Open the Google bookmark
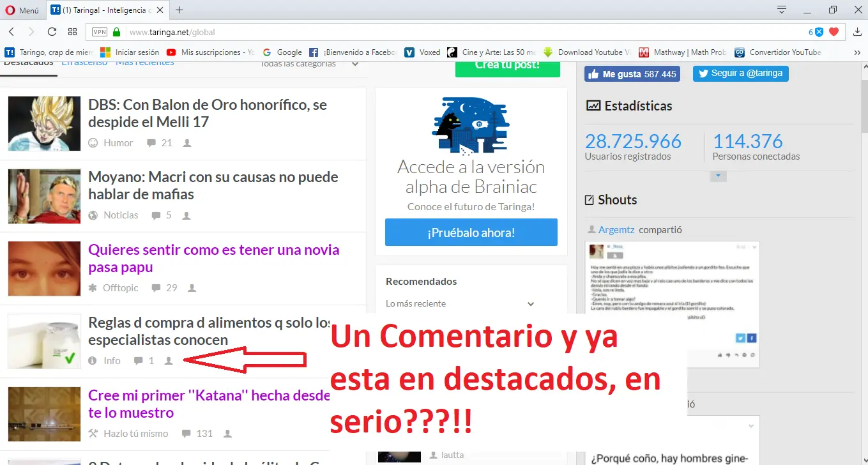Screen dimensions: 868x465 (x=282, y=52)
